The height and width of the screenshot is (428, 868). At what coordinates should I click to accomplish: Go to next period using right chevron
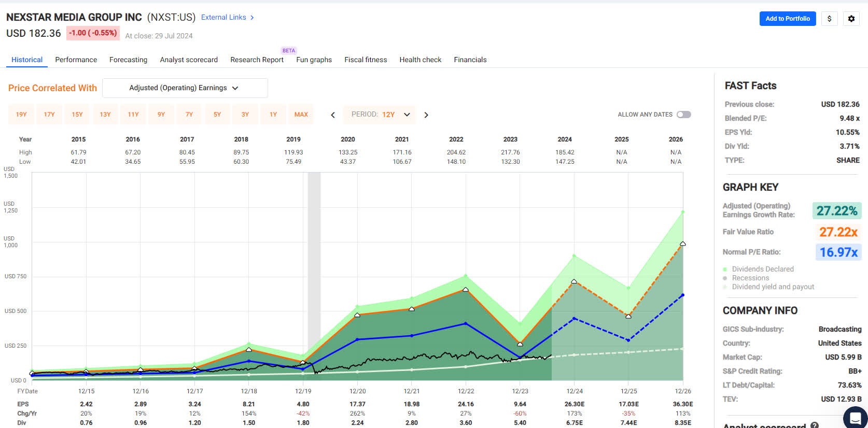426,115
